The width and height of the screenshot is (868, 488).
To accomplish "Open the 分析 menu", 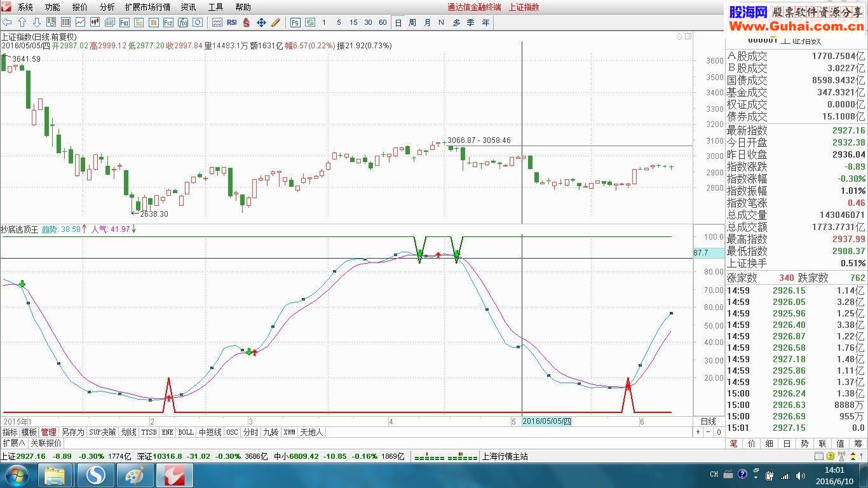I will click(x=107, y=7).
